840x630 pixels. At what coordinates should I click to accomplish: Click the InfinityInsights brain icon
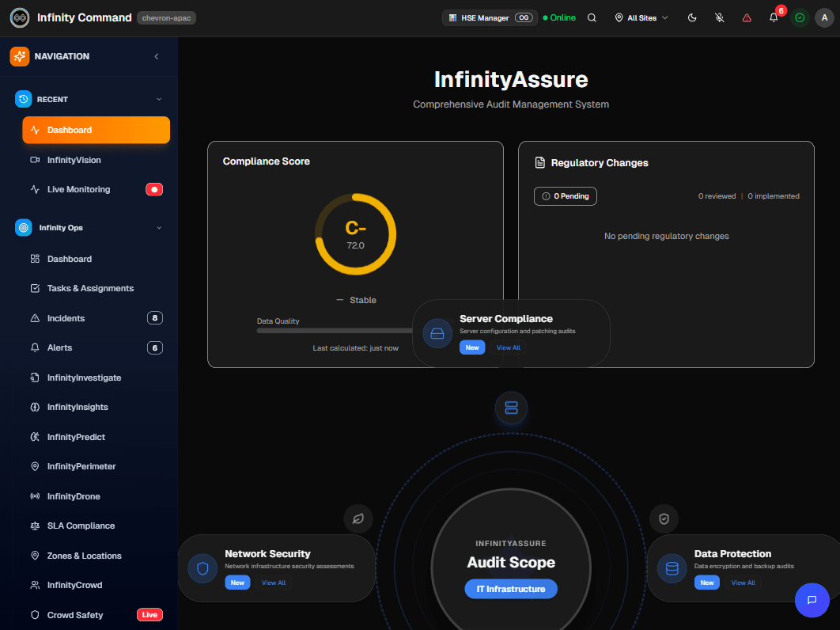35,407
